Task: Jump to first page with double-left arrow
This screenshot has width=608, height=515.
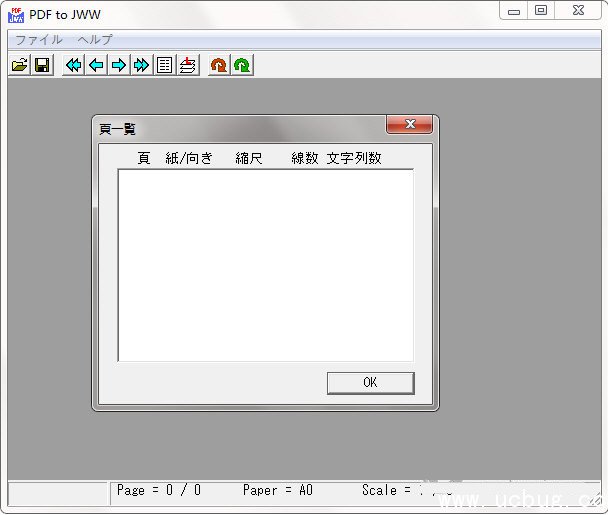Action: [x=73, y=65]
